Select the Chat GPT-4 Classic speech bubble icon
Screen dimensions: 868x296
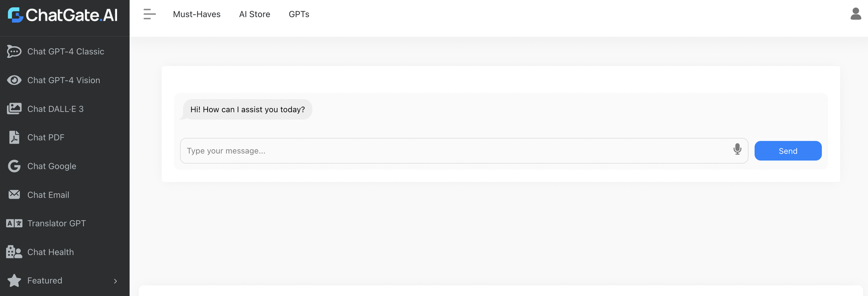[x=14, y=51]
